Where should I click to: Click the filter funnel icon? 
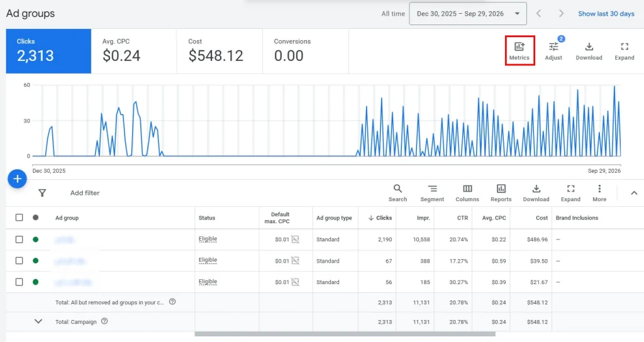click(42, 192)
